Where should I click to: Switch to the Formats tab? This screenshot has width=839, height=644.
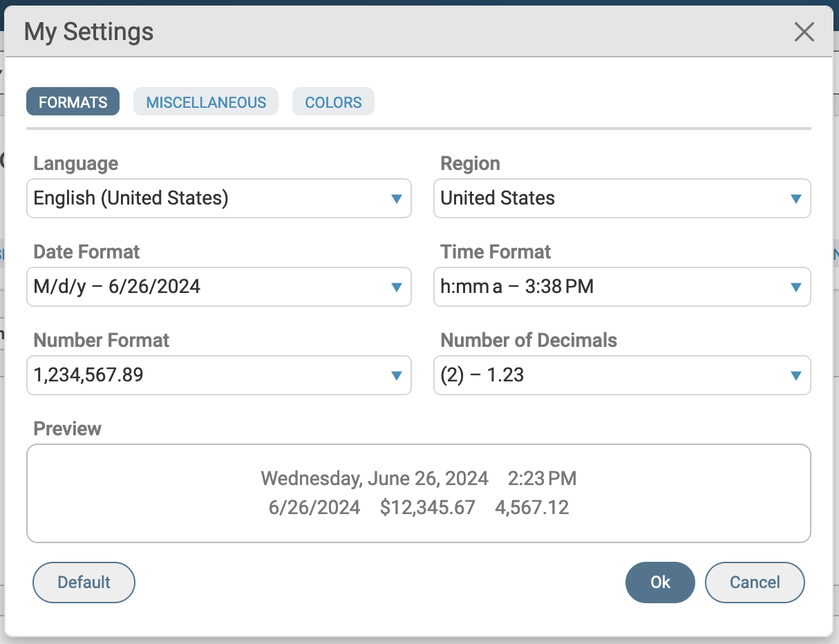[x=73, y=102]
